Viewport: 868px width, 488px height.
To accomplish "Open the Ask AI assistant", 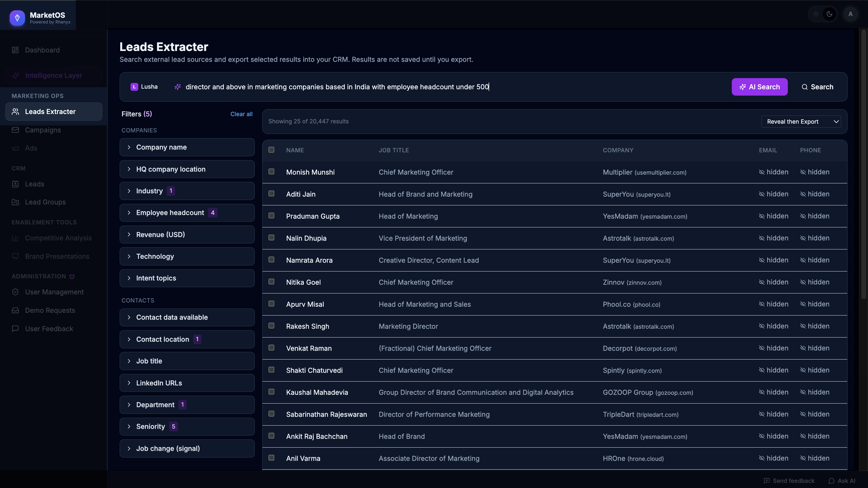I will click(x=842, y=480).
